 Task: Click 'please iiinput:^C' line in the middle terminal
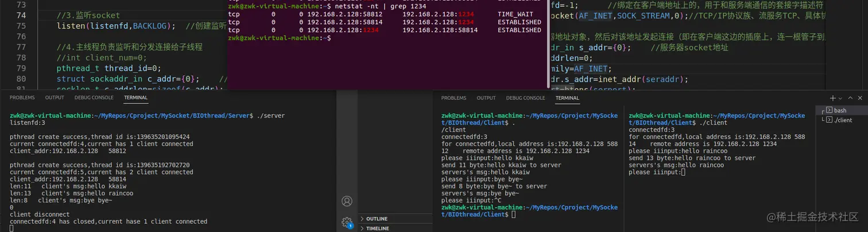471,200
